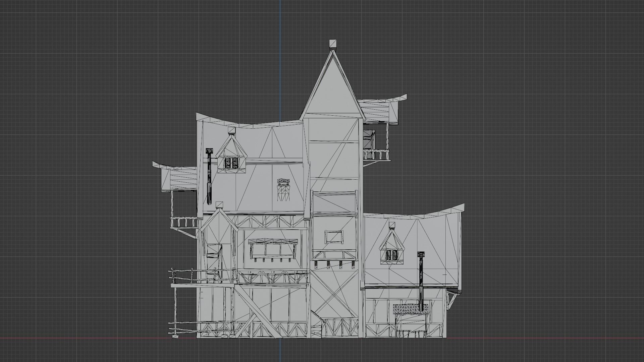Click the wide awning window on middle floor
The width and height of the screenshot is (644, 362).
(x=273, y=250)
